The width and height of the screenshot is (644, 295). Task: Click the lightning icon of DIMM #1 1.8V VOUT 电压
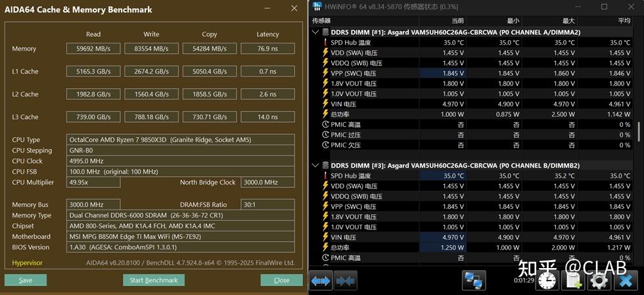tap(325, 83)
